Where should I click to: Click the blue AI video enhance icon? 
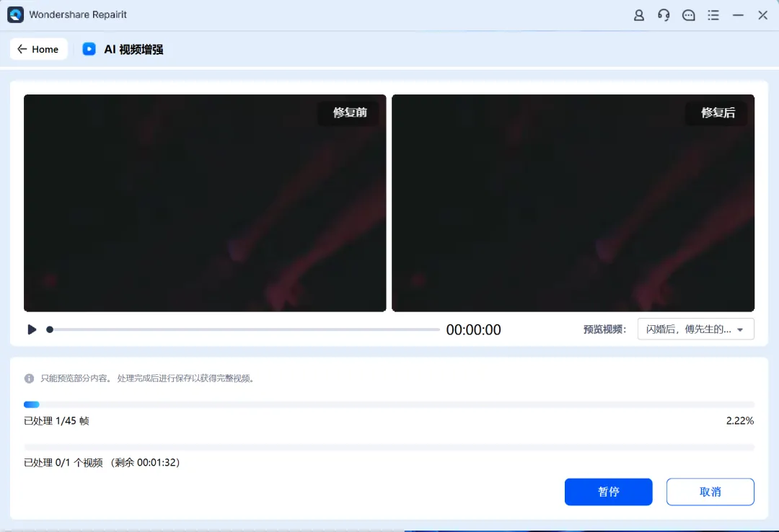click(x=89, y=49)
